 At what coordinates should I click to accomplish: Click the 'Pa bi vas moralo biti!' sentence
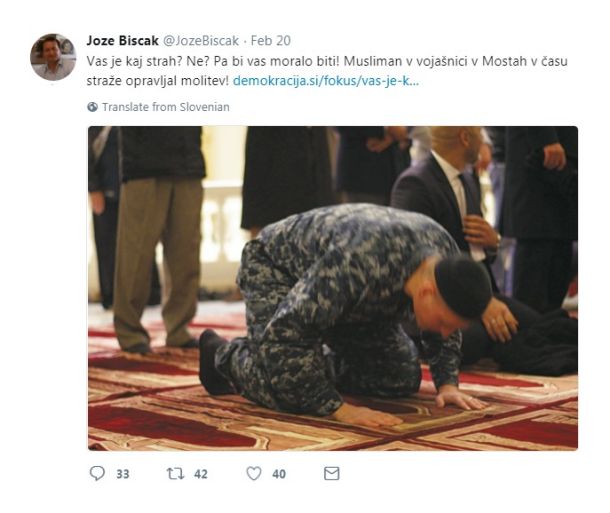277,61
